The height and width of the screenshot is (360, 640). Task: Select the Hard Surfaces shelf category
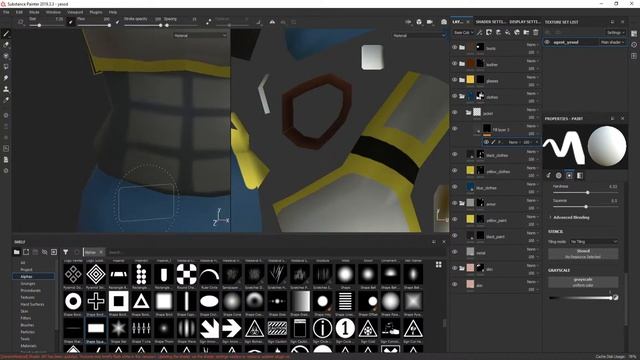click(x=32, y=304)
